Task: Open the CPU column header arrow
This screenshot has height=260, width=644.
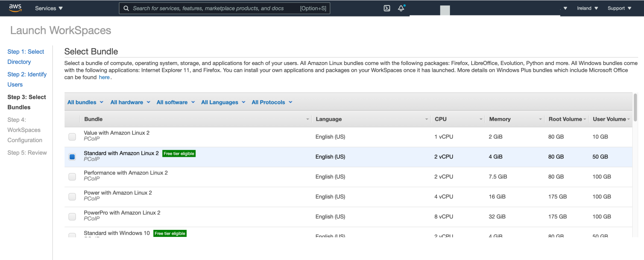Action: click(x=481, y=120)
